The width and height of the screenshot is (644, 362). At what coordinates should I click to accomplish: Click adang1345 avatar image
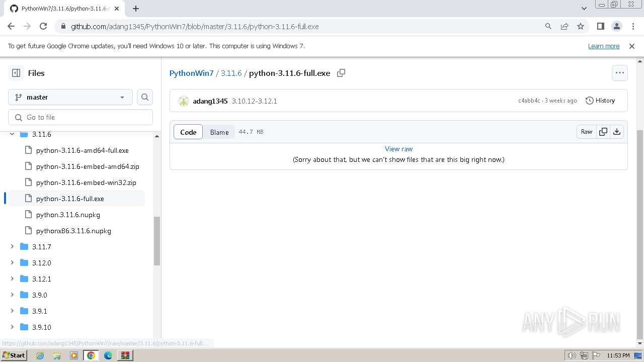click(x=184, y=101)
